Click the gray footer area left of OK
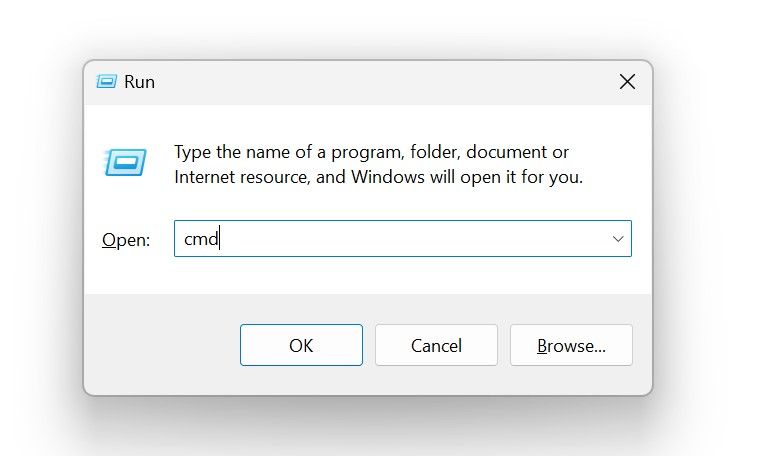 pyautogui.click(x=160, y=345)
